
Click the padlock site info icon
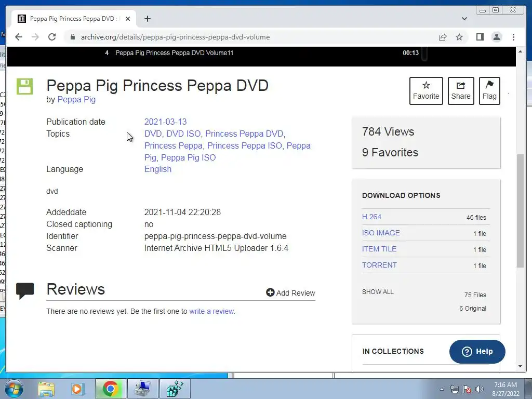click(72, 37)
